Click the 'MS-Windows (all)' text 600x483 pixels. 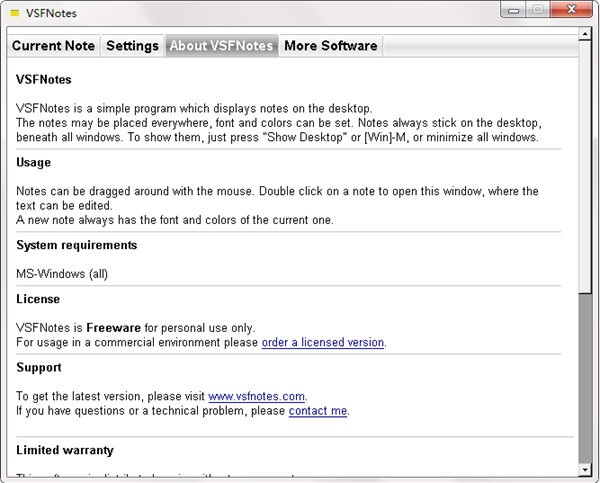pyautogui.click(x=62, y=274)
